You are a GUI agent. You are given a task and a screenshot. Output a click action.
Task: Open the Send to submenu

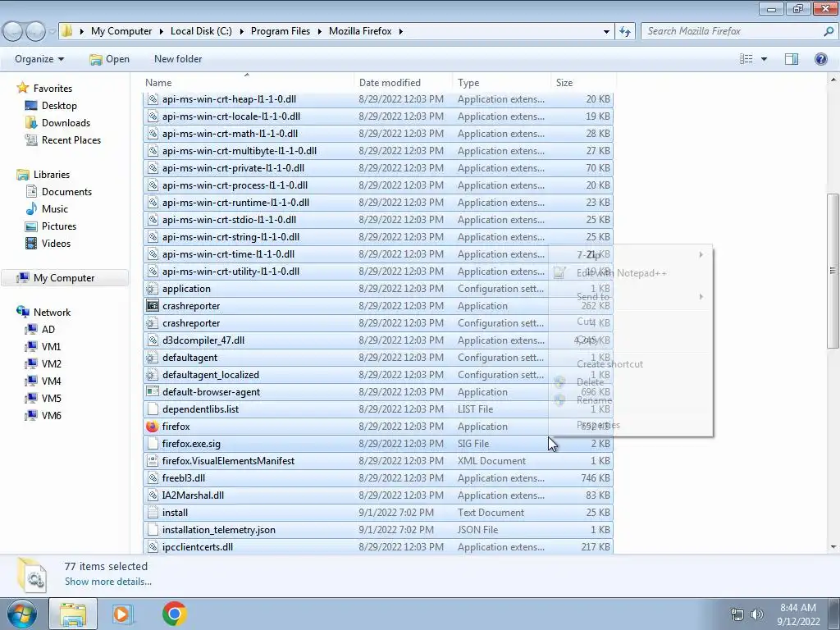pos(631,297)
